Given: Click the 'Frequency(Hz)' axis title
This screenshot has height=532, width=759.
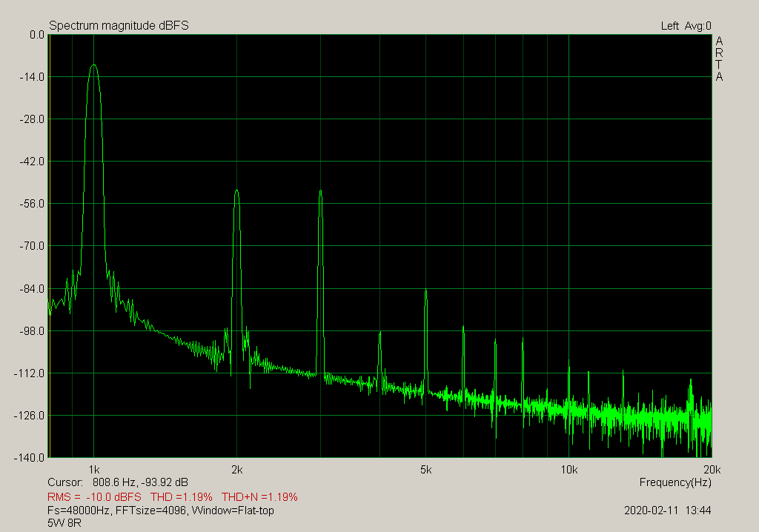Looking at the screenshot, I should pyautogui.click(x=675, y=482).
